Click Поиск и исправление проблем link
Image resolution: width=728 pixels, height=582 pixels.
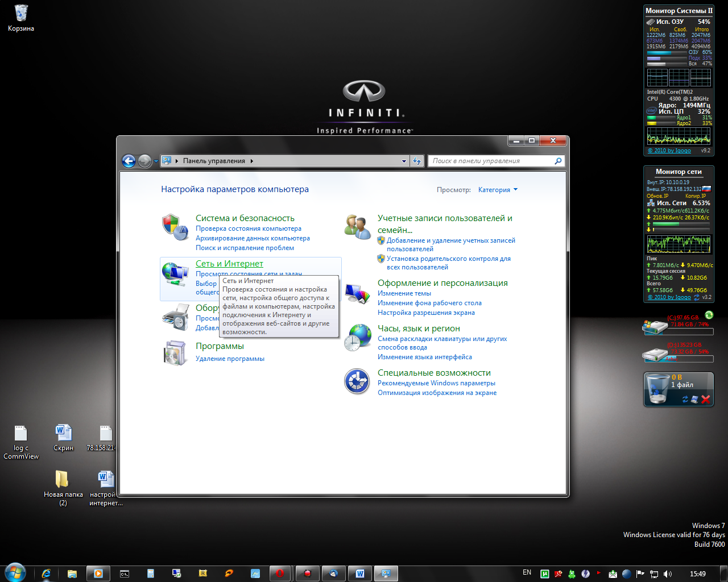point(245,248)
